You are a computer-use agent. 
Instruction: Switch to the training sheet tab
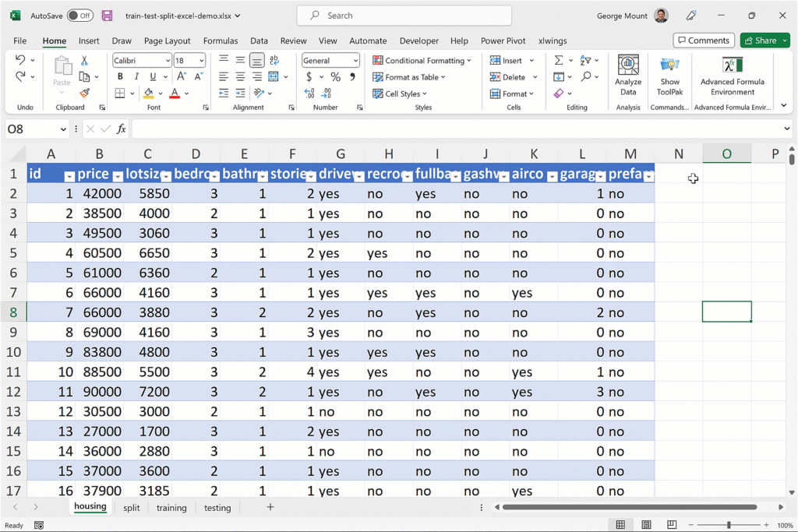click(171, 508)
